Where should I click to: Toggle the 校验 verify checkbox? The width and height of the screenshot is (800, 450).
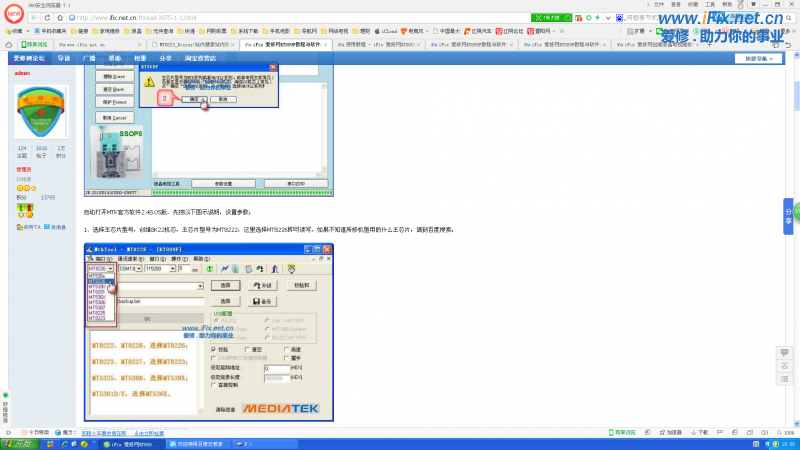[x=214, y=349]
